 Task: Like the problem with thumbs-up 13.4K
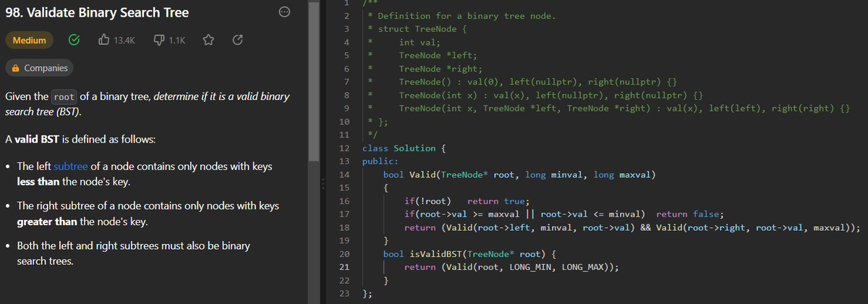point(117,41)
